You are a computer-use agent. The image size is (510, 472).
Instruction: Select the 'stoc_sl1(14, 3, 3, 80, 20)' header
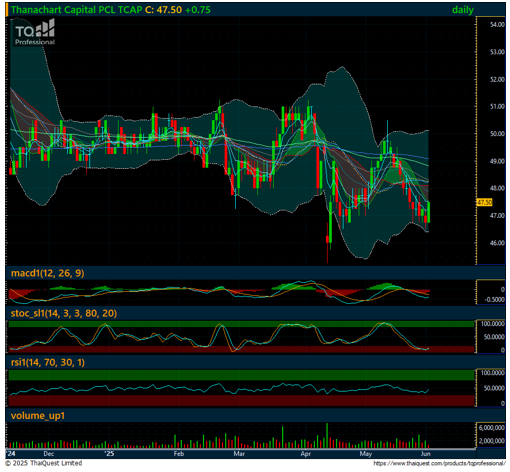pyautogui.click(x=64, y=313)
